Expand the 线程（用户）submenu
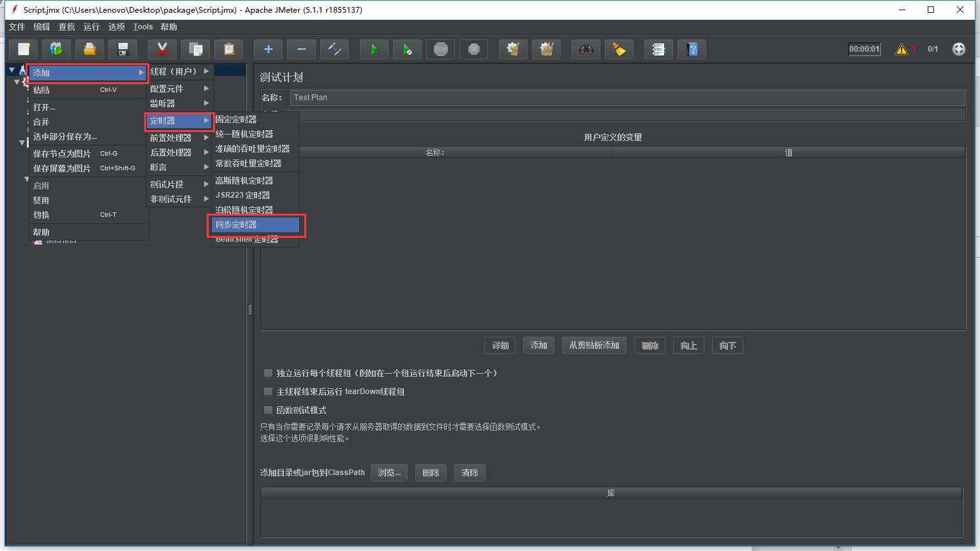This screenshot has height=551, width=980. click(179, 71)
